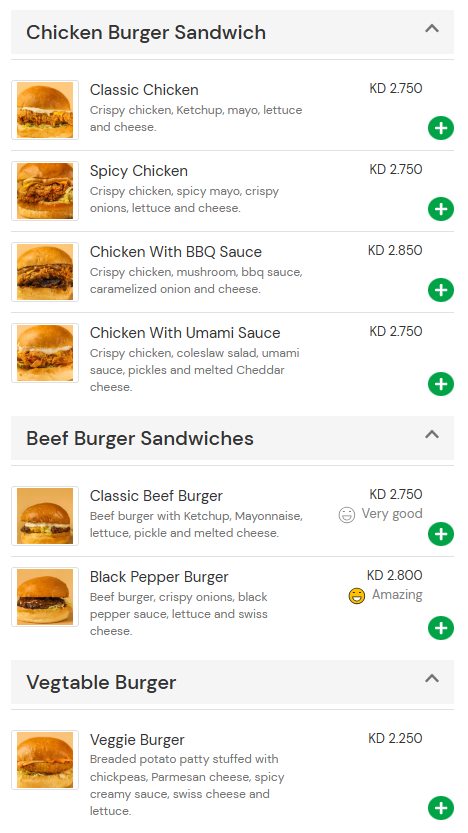Click the Amazing smiley rating icon
This screenshot has height=833, width=468.
click(x=357, y=596)
